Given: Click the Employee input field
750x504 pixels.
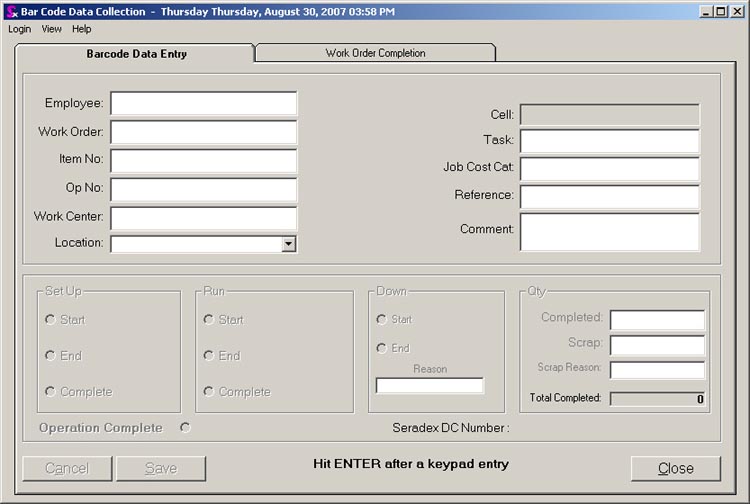Looking at the screenshot, I should click(x=203, y=104).
